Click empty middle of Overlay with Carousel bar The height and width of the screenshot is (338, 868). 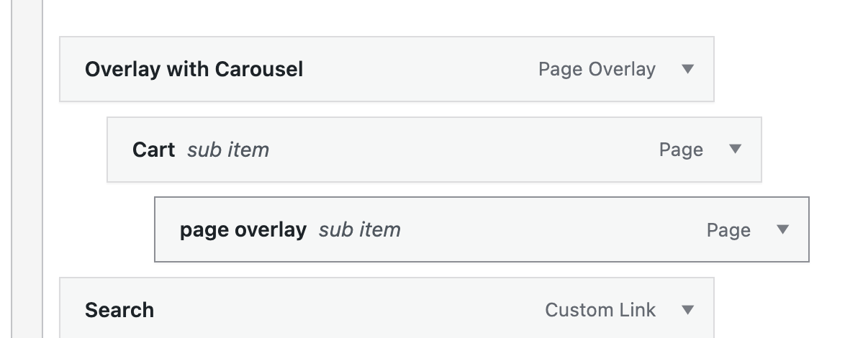[x=417, y=69]
